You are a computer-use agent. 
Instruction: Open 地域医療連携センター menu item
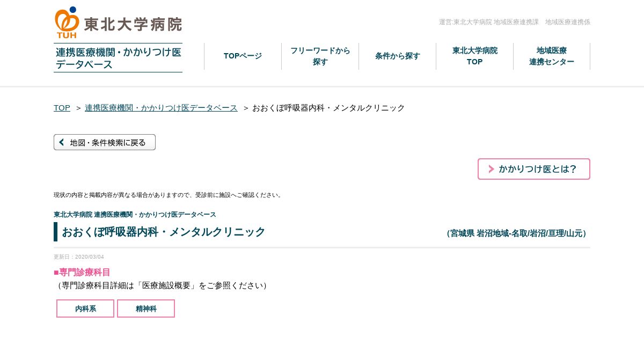point(552,56)
